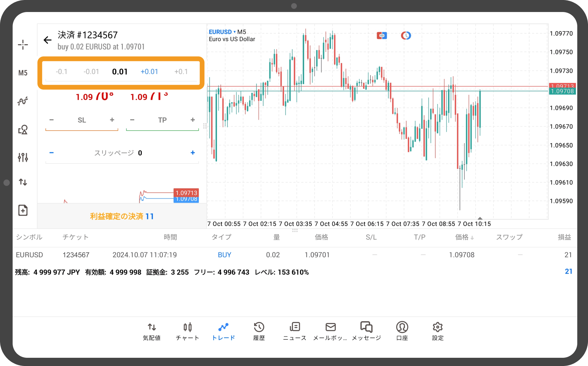Decrease volume by 0.1

coord(61,72)
